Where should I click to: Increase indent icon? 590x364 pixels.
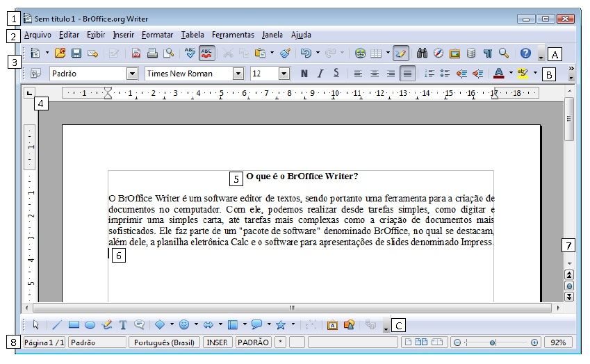point(478,74)
